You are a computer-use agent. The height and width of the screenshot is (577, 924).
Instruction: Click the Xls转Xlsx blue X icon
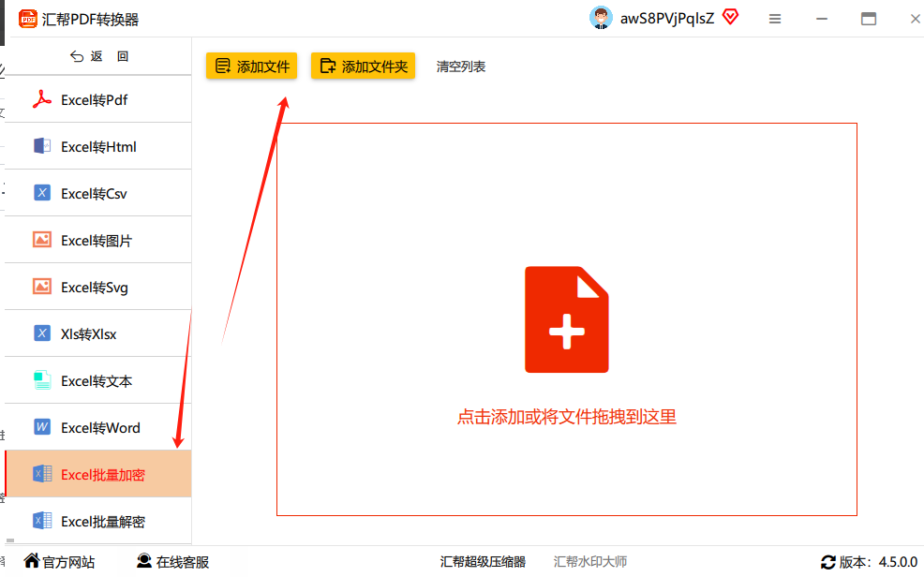coord(42,333)
